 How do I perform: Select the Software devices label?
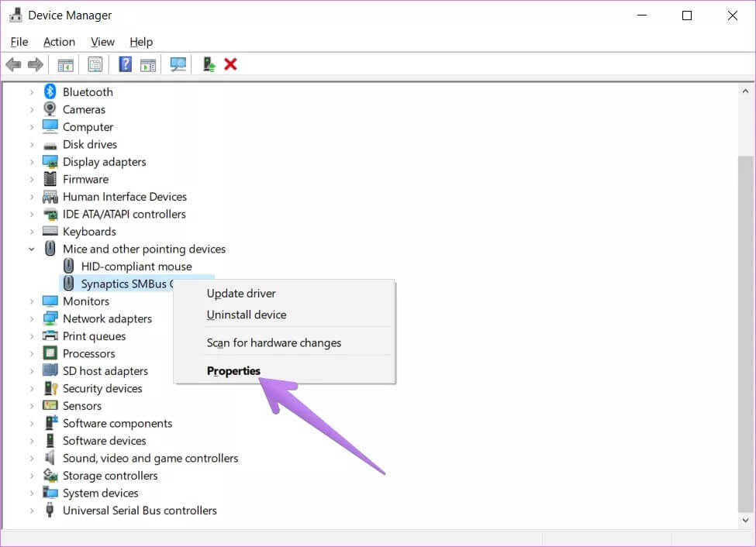pyautogui.click(x=104, y=441)
